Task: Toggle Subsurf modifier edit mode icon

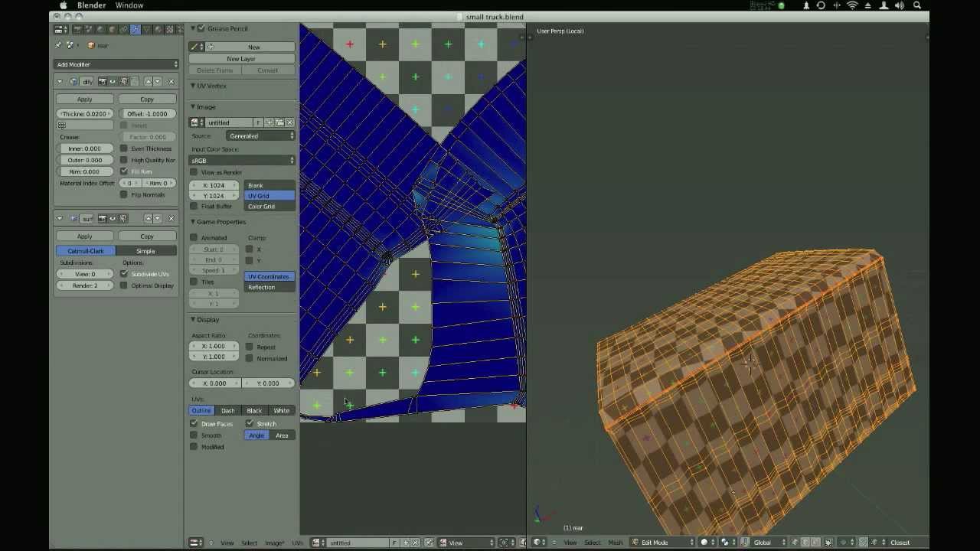Action: point(123,218)
